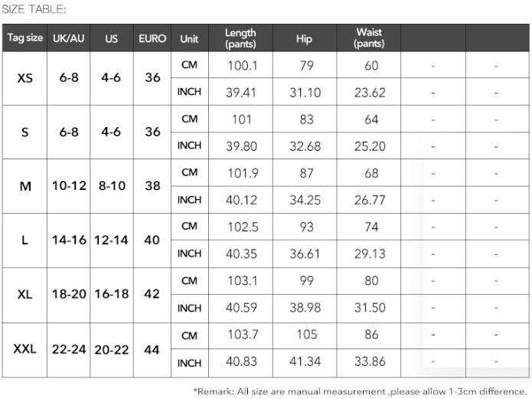Click the Tag size column header
This screenshot has height=399, width=532.
(x=25, y=38)
